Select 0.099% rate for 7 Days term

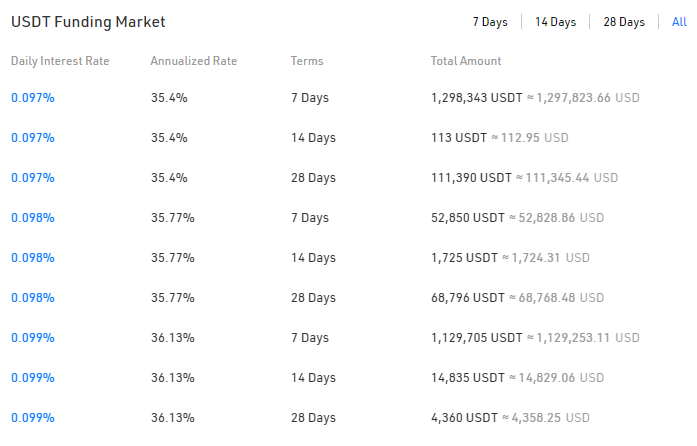tap(33, 338)
